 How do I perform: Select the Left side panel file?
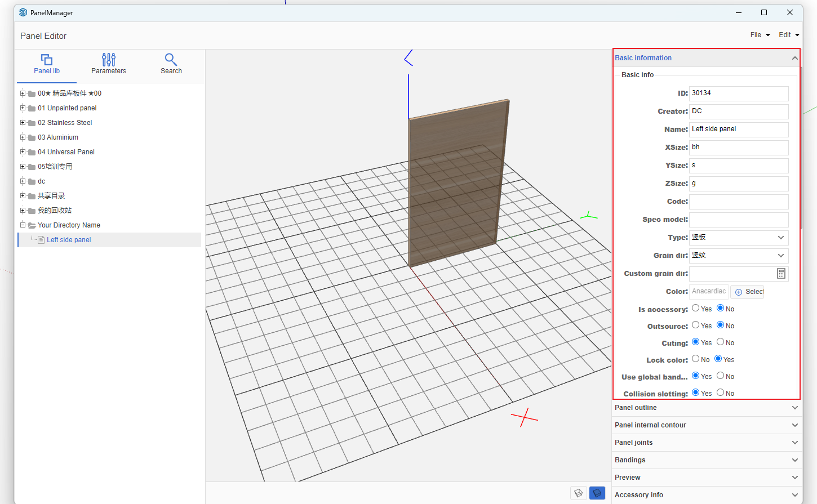[x=69, y=240]
